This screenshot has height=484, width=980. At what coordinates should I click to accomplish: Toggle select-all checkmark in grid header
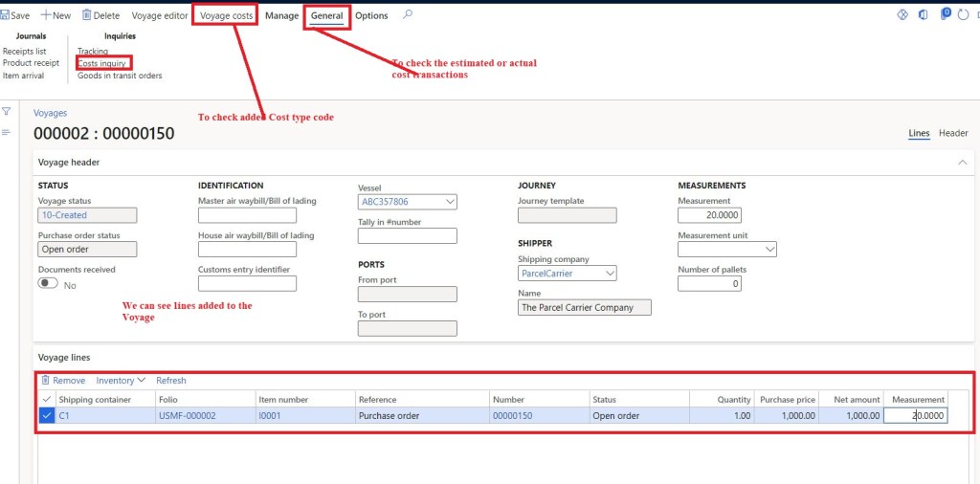pyautogui.click(x=47, y=399)
